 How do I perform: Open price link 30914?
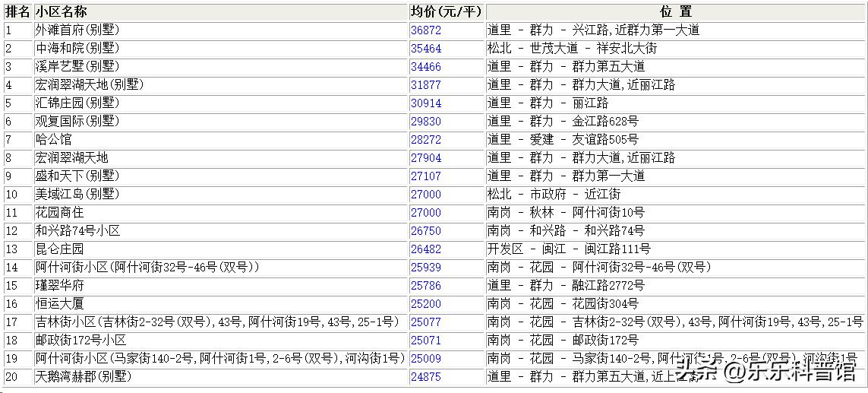point(426,103)
